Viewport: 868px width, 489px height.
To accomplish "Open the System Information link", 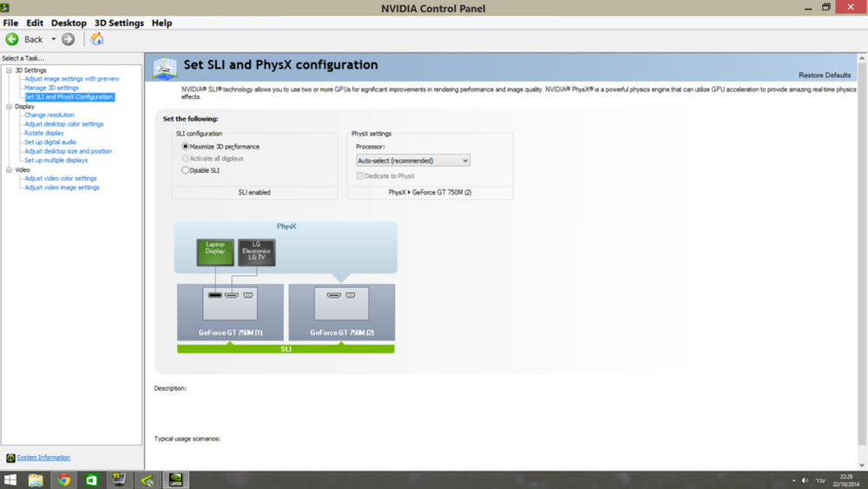I will [43, 458].
